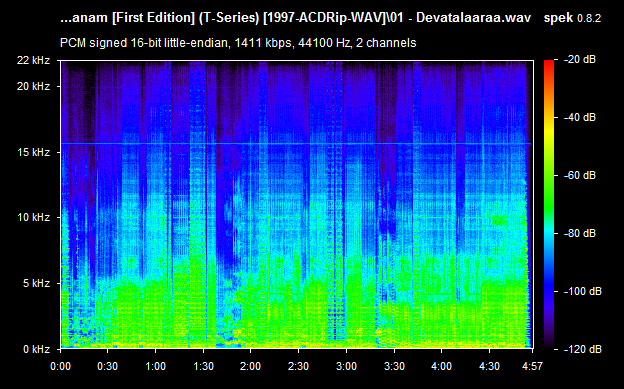Viewport: 624px width, 389px height.
Task: Click the version number 0.8.2
Action: [589, 18]
